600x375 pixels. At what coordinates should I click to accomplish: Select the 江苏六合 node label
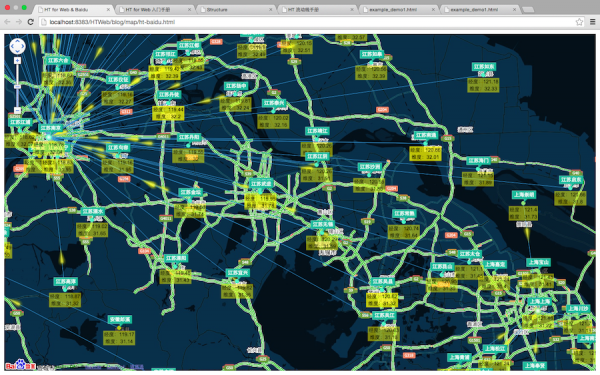[x=58, y=60]
